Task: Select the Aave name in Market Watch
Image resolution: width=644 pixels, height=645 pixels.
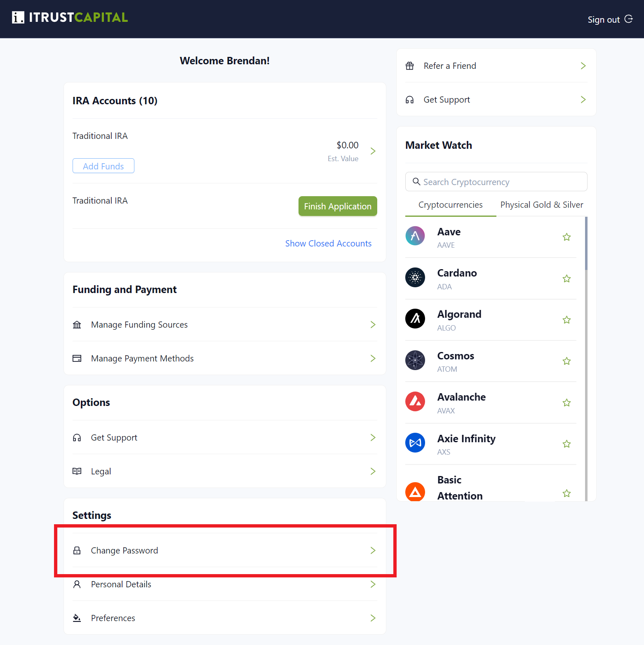Action: [449, 232]
